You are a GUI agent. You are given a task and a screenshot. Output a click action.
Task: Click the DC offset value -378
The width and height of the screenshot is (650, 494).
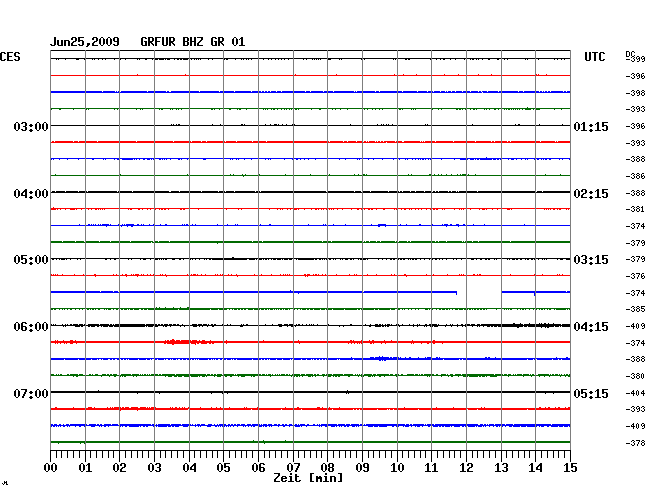point(635,443)
